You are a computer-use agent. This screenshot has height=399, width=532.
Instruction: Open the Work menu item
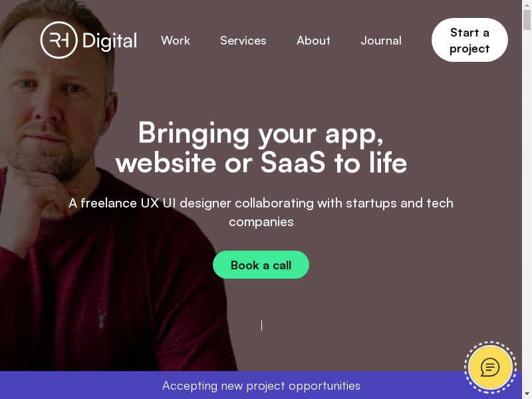point(176,41)
